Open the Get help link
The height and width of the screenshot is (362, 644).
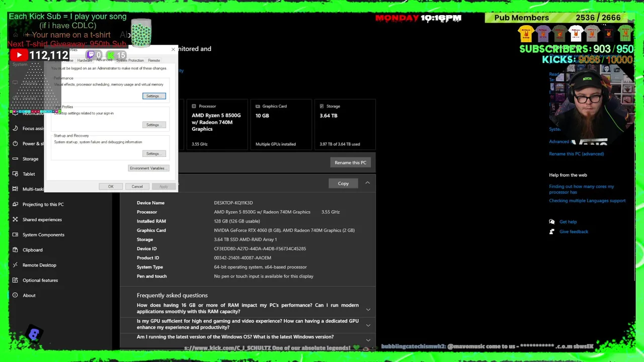[568, 222]
